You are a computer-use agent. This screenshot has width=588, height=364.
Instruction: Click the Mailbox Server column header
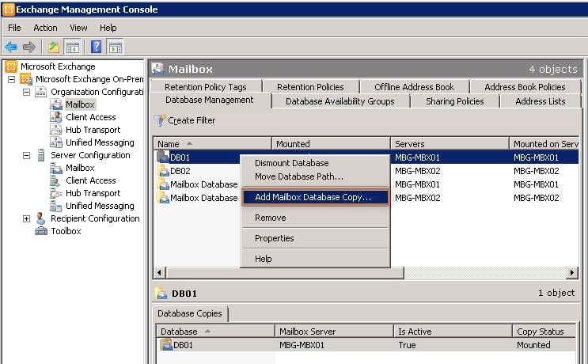tap(334, 332)
